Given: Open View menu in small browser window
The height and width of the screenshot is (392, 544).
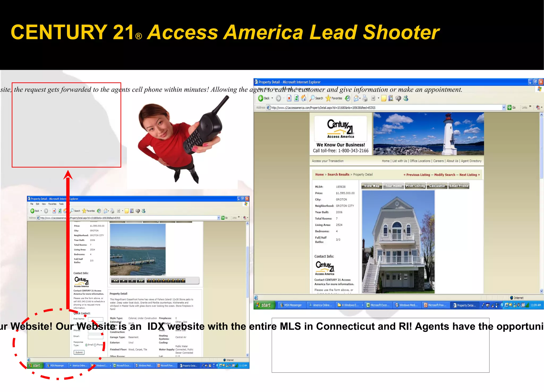Looking at the screenshot, I should pos(44,204).
